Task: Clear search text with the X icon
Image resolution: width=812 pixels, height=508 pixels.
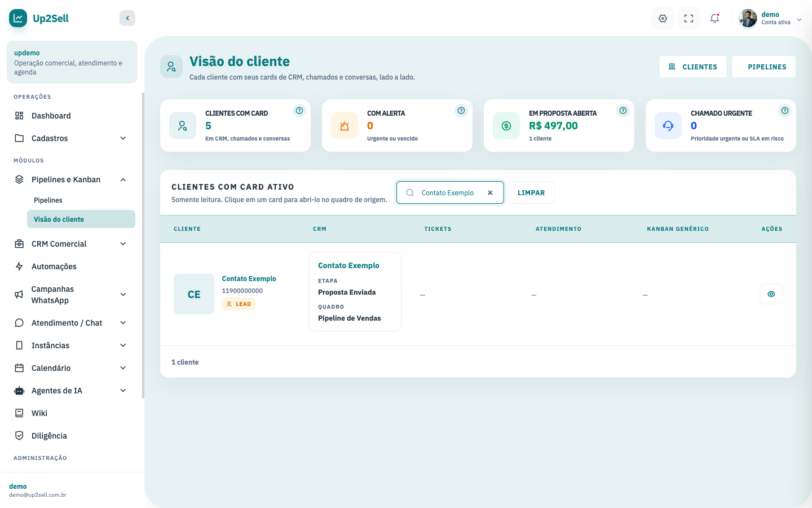Action: coord(490,192)
